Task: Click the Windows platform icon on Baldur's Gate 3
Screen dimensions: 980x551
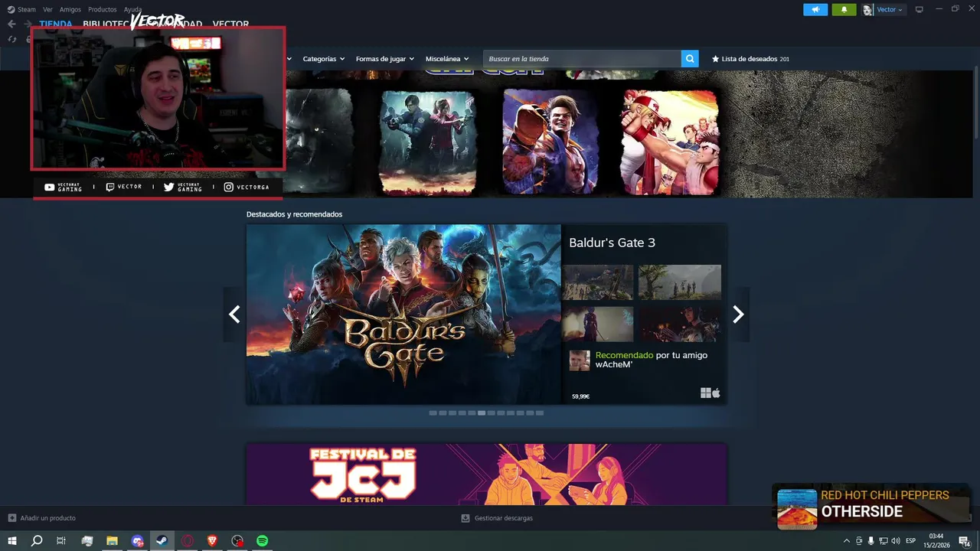Action: pyautogui.click(x=705, y=393)
